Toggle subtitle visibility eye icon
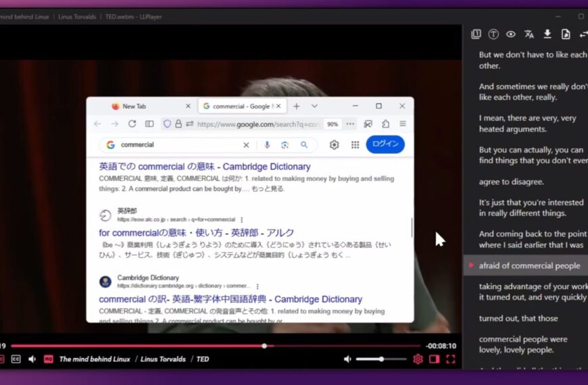 (511, 34)
